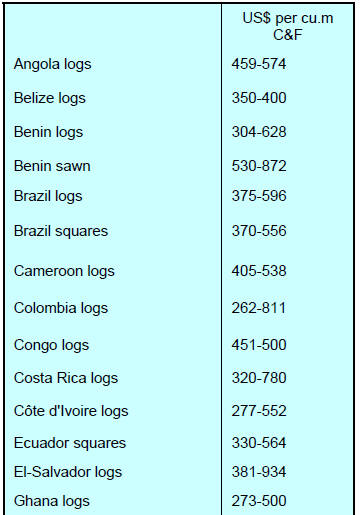Click the Congo logs label
Screen dimensions: 360x515
tap(51, 345)
